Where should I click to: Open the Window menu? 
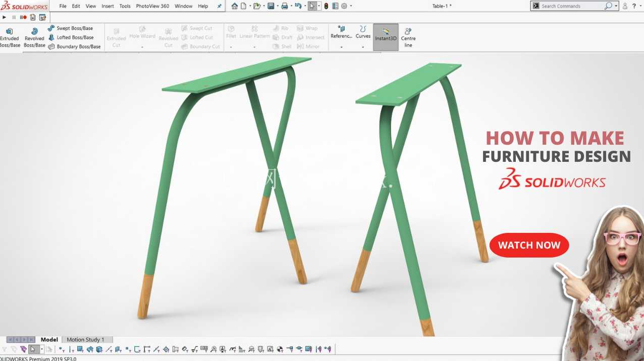tap(183, 6)
